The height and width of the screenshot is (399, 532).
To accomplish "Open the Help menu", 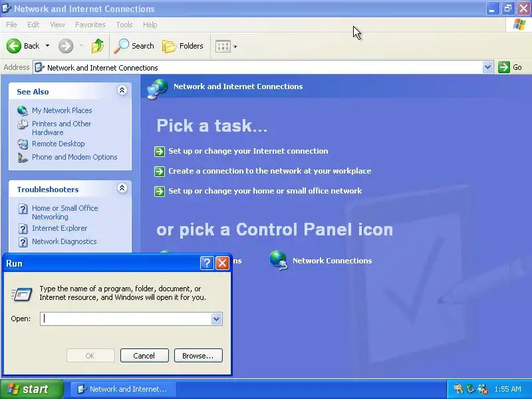I will tap(150, 25).
